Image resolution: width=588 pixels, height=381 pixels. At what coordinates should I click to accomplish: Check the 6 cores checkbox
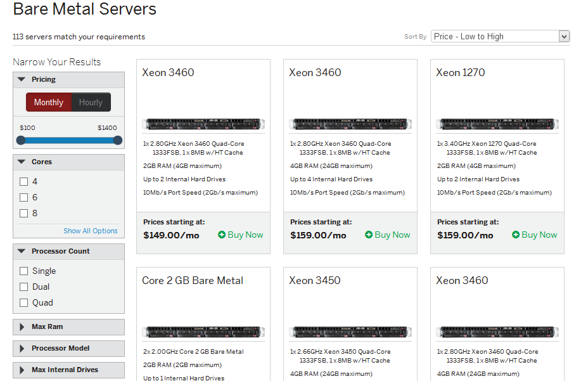pyautogui.click(x=23, y=197)
